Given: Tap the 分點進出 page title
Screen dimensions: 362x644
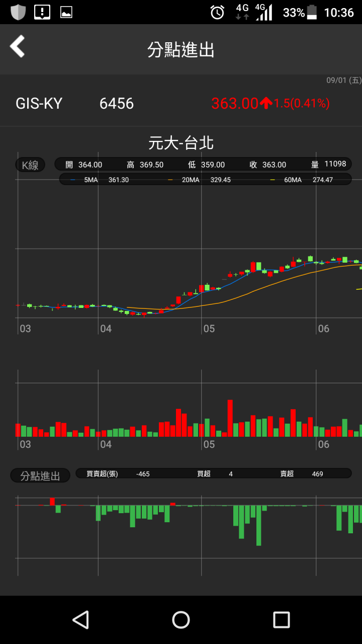Looking at the screenshot, I should coord(181,50).
